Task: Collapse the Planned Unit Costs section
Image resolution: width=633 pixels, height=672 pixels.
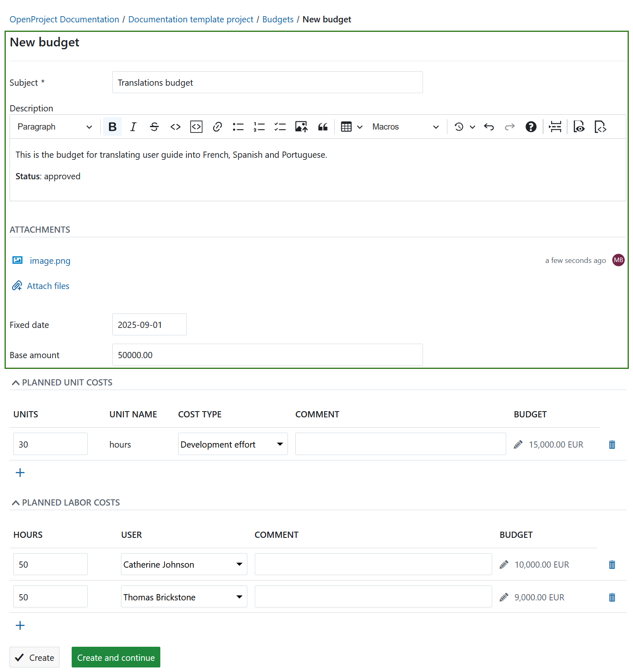Action: 16,383
